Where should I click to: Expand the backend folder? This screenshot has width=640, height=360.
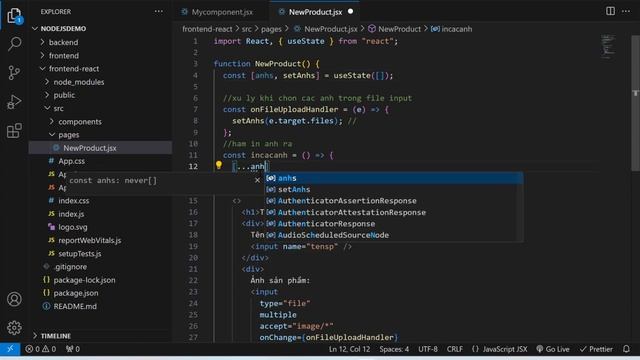[x=100, y=42]
